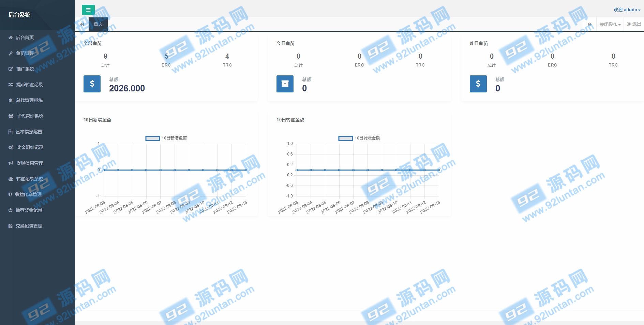Click the TRC count 4 under 全部鱼苗
This screenshot has width=644, height=325.
click(227, 56)
